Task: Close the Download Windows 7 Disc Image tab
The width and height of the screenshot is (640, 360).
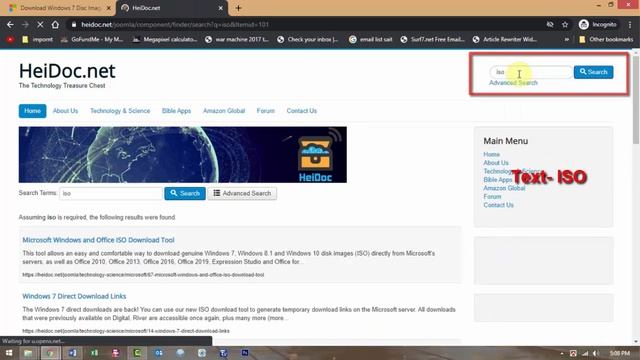Action: pos(109,8)
